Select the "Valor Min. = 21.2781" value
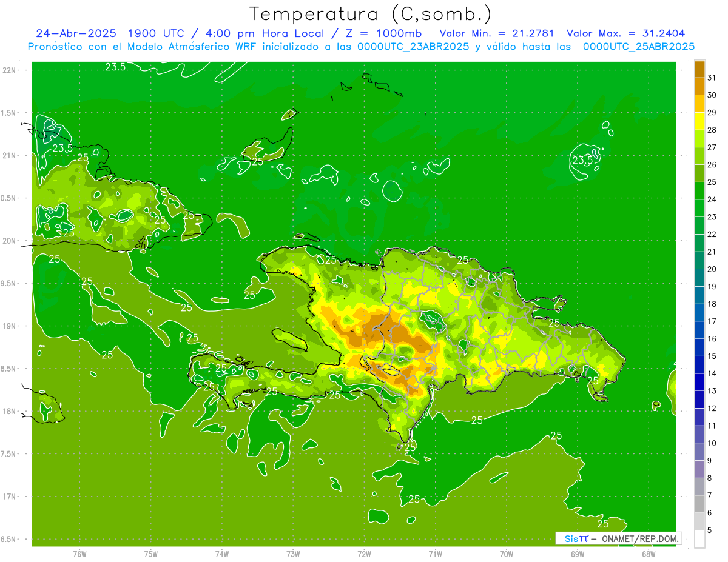Image resolution: width=728 pixels, height=562 pixels. pyautogui.click(x=497, y=33)
